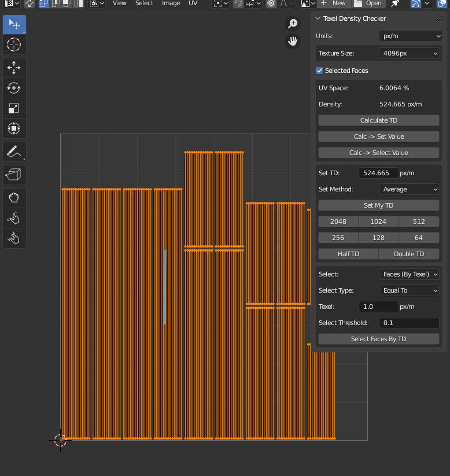Switch to island select mode
This screenshot has height=476, width=450.
(78, 3)
